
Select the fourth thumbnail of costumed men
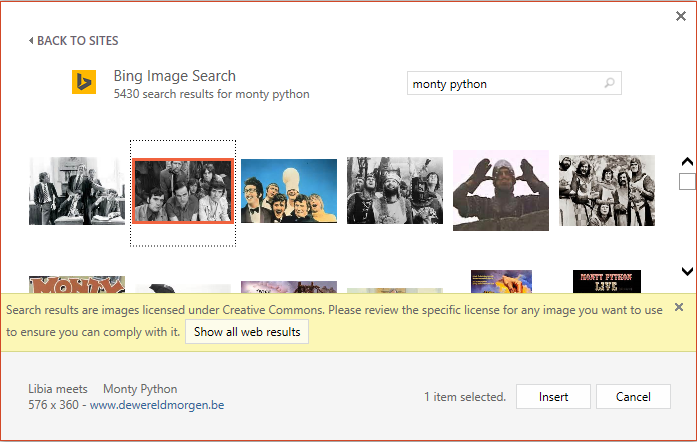click(395, 190)
